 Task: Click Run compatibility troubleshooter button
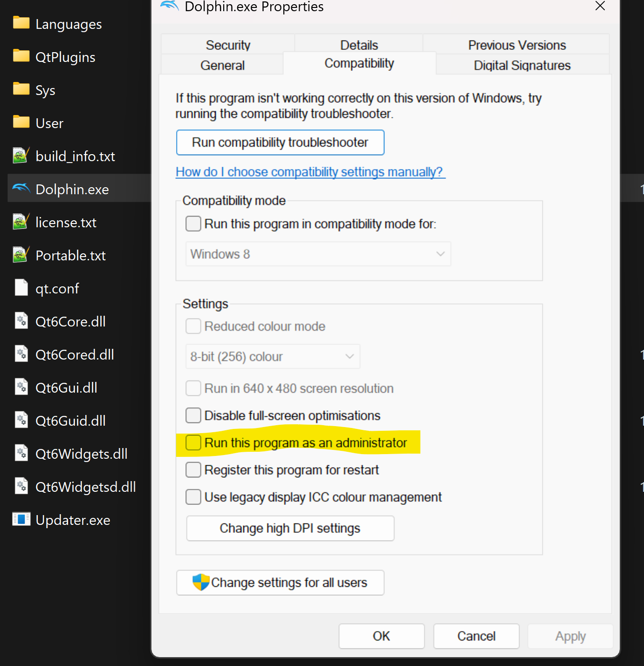pyautogui.click(x=280, y=142)
